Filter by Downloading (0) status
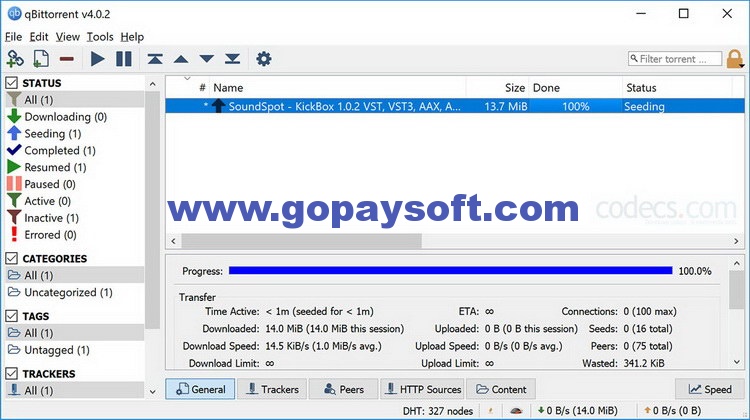 pyautogui.click(x=75, y=117)
